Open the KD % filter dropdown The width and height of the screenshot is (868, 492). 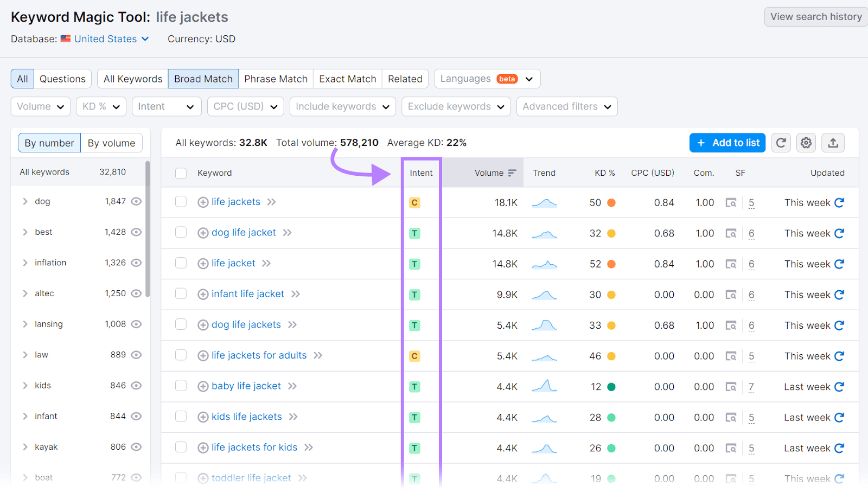[101, 106]
